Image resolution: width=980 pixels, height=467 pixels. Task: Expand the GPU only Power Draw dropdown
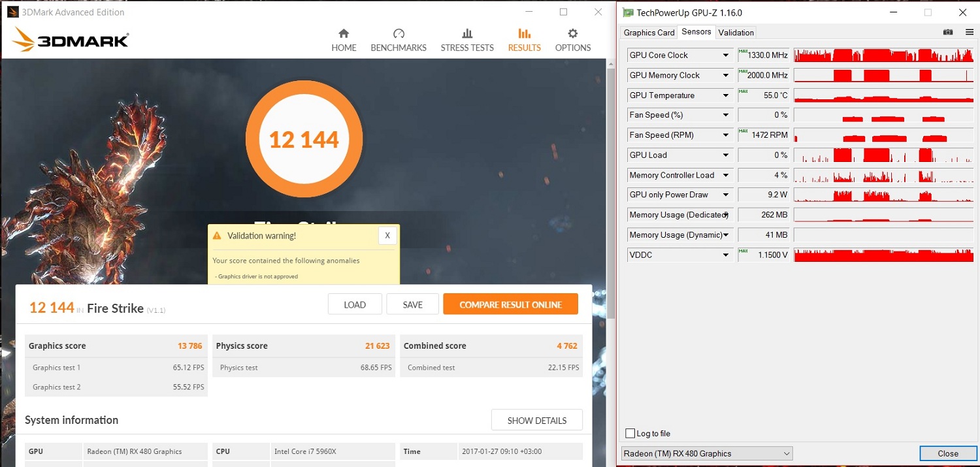726,195
